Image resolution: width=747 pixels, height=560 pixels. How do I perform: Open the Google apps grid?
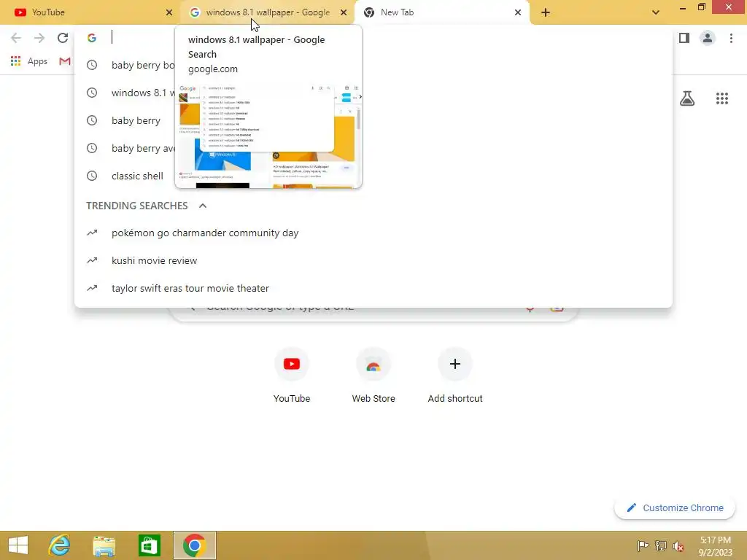721,98
